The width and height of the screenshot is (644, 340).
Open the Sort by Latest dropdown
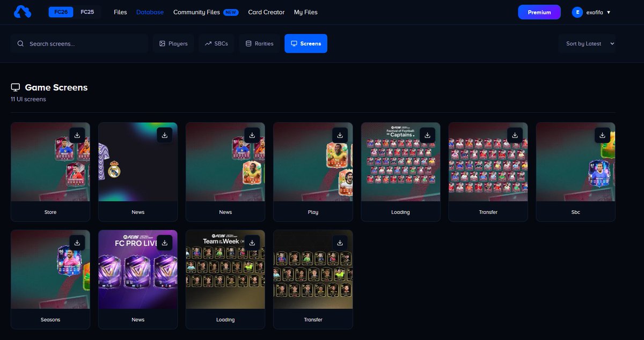(x=587, y=43)
